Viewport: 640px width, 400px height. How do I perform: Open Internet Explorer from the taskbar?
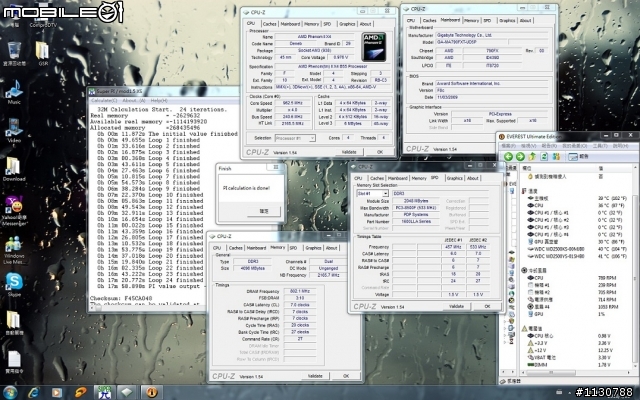coord(33,392)
